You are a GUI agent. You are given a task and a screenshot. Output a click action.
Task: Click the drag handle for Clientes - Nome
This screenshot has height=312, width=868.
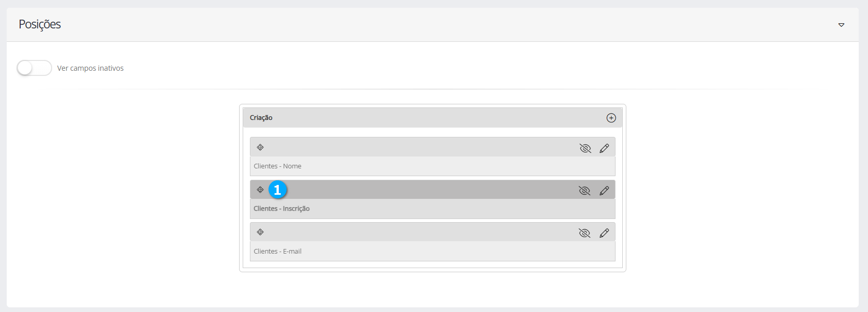260,147
